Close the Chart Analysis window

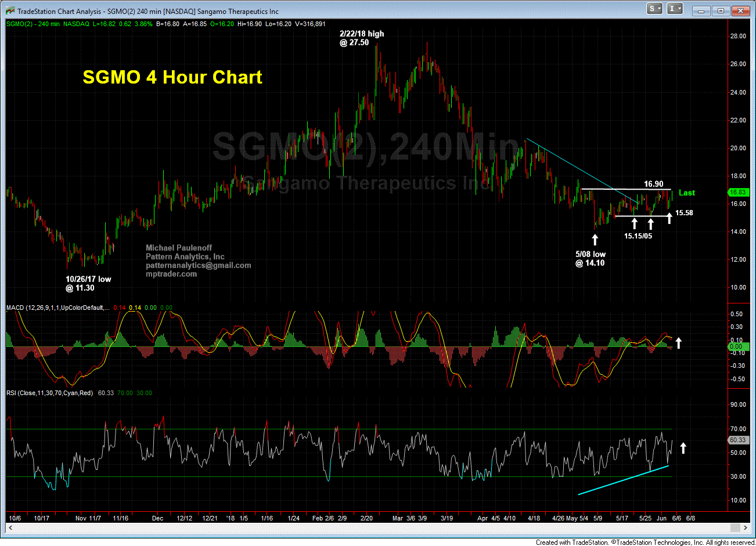tap(740, 10)
